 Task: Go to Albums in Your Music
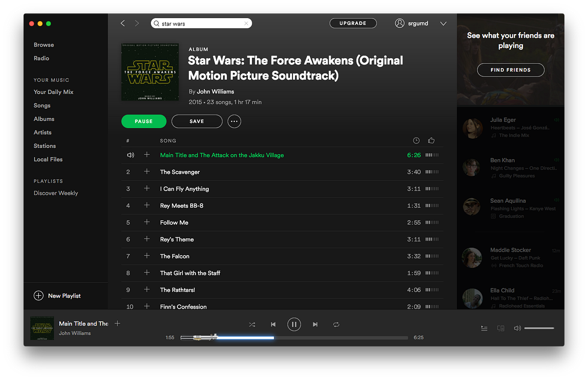coord(44,119)
